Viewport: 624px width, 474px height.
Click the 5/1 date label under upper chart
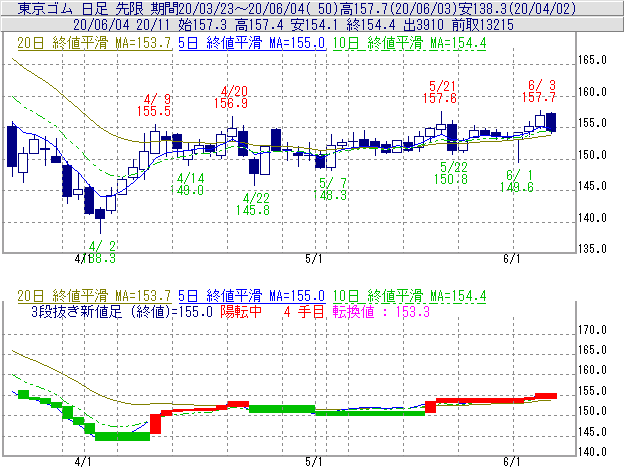pyautogui.click(x=314, y=259)
